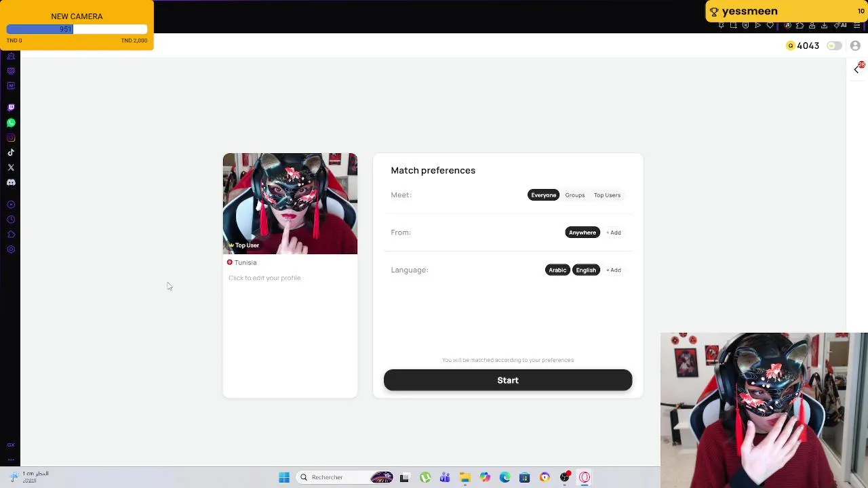This screenshot has height=488, width=868.
Task: Toggle the dark mode switch
Action: pos(834,45)
